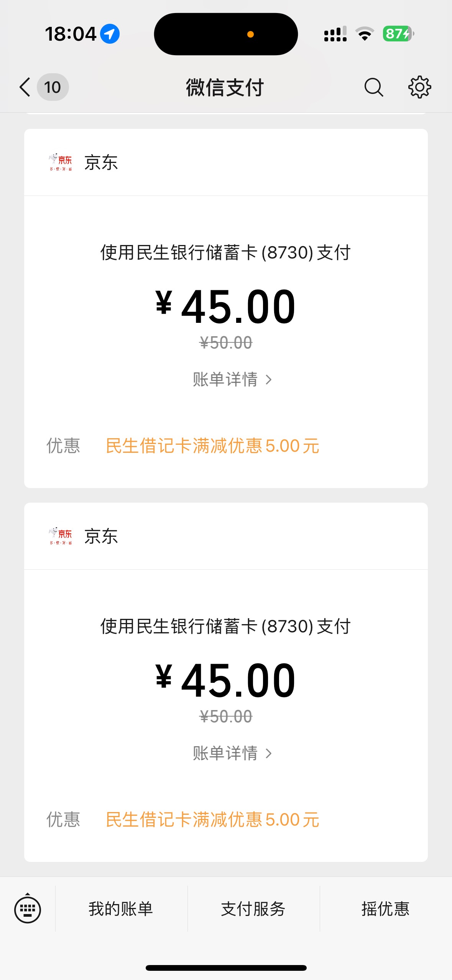The width and height of the screenshot is (452, 980).
Task: Open the 摇优惠 menu
Action: point(386,909)
